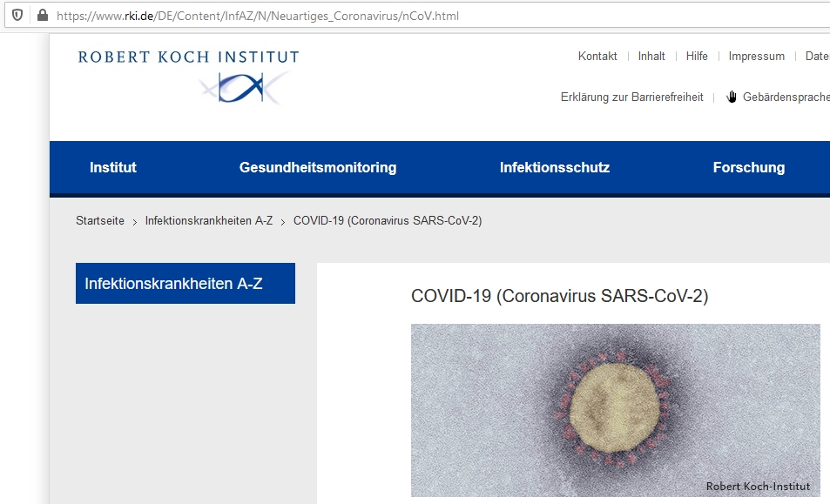Open the Gebärdensprache link
The image size is (830, 504).
tap(786, 97)
